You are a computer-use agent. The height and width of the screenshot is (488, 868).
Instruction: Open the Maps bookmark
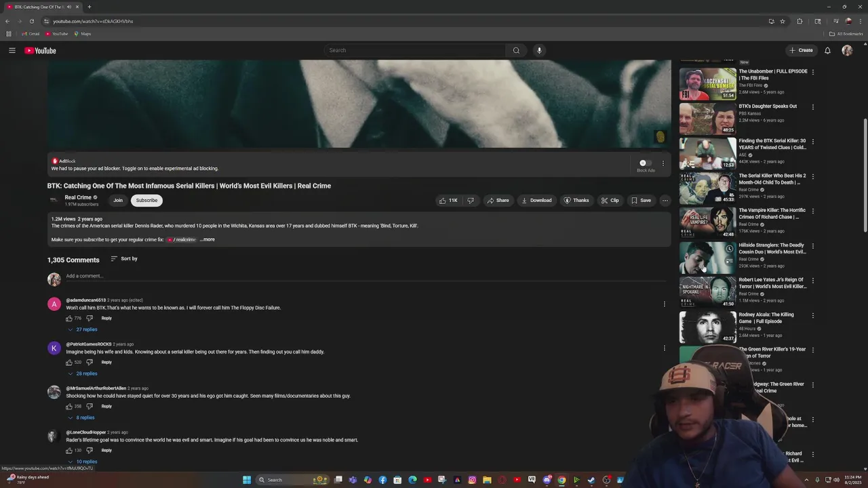click(83, 34)
